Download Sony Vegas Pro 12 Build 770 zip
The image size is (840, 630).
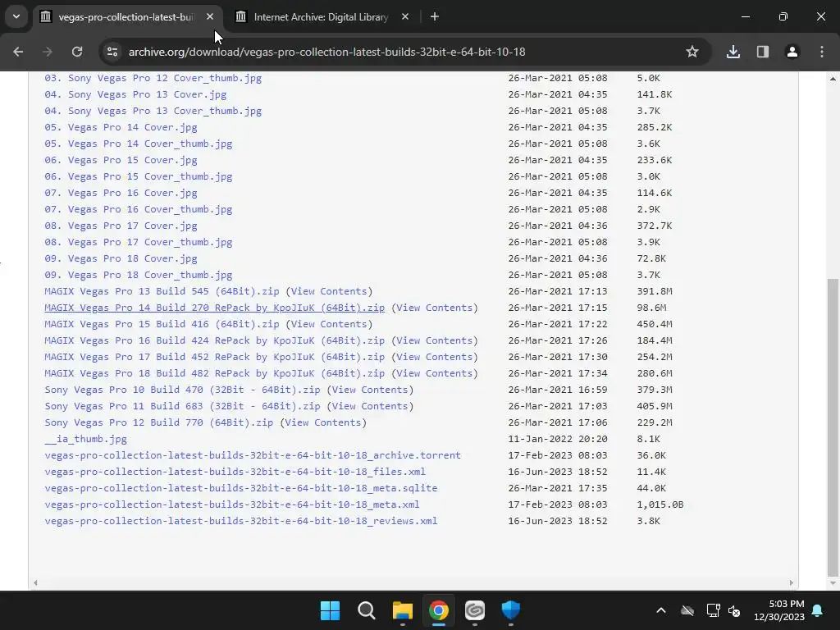158,422
